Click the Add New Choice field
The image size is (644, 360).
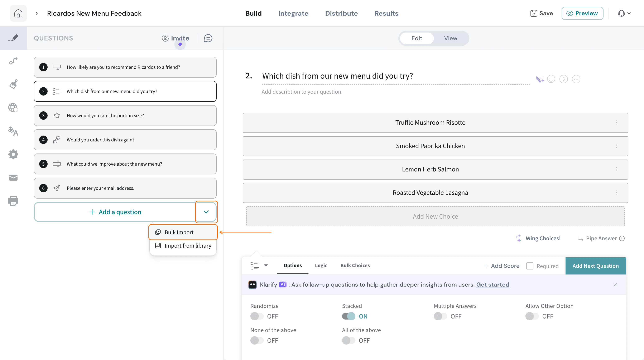click(435, 216)
